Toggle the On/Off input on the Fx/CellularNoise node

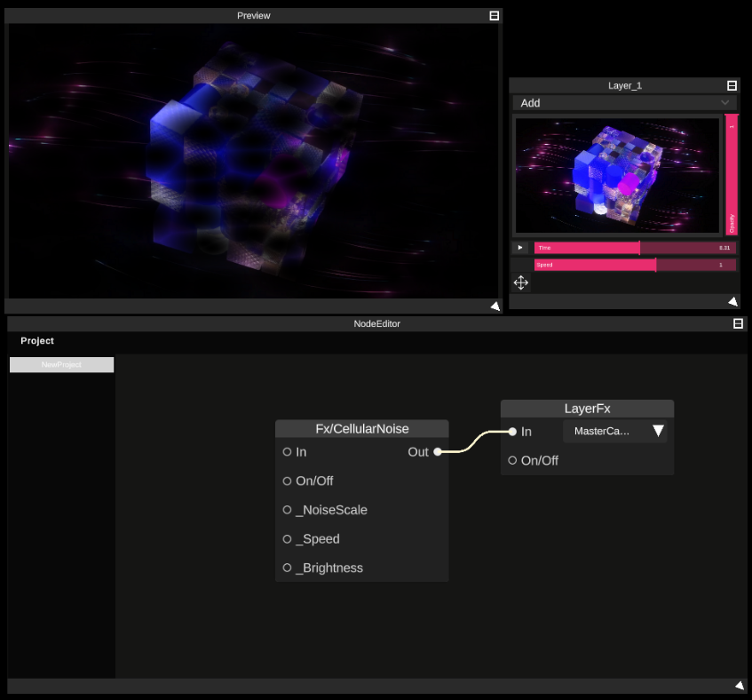pos(286,481)
